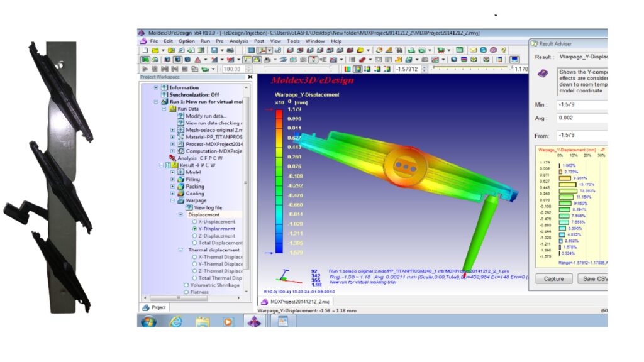This screenshot has width=644, height=362.
Task: Open File Explorer from taskbar
Action: tap(202, 321)
